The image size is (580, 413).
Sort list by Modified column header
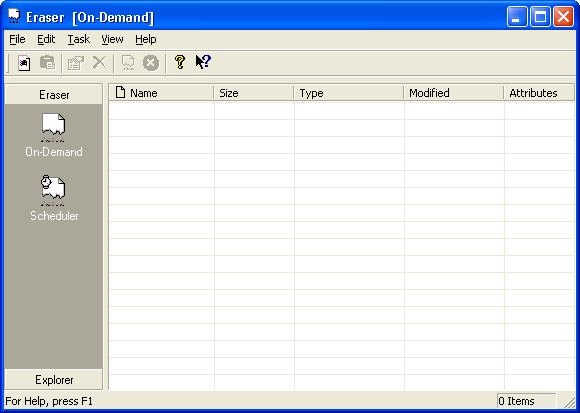pos(453,93)
